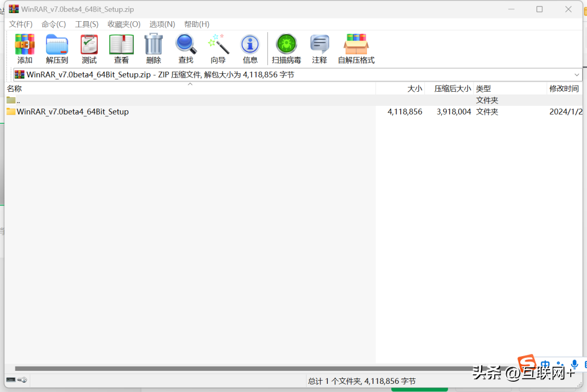
Task: Click the archive path address field
Action: click(298, 74)
